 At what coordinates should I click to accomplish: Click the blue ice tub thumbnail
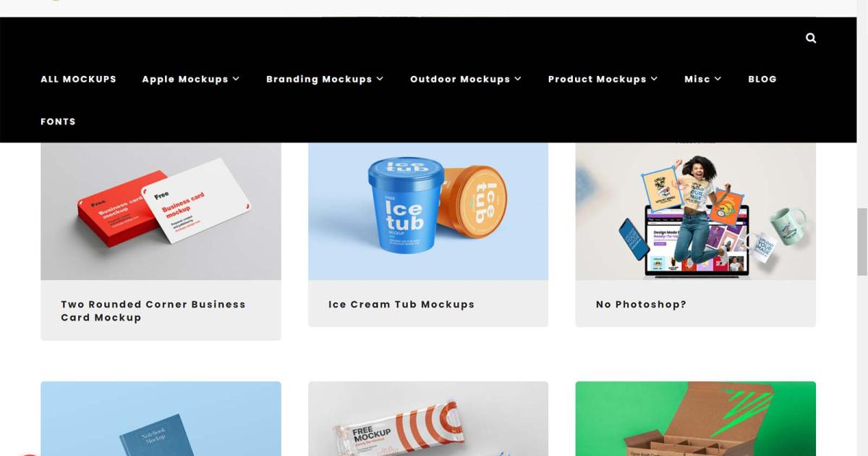point(428,211)
